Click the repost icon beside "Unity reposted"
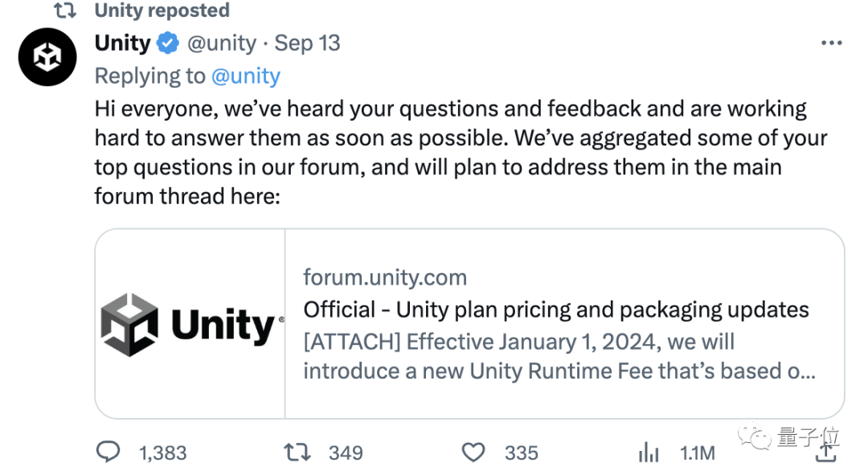The image size is (868, 475). 64,10
